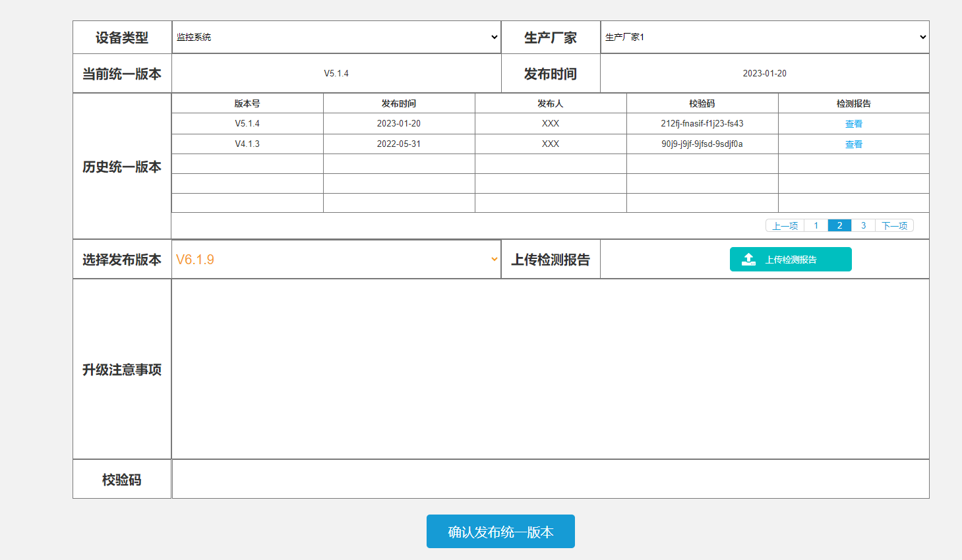
Task: Click the upload icon in the teal button
Action: coord(748,260)
